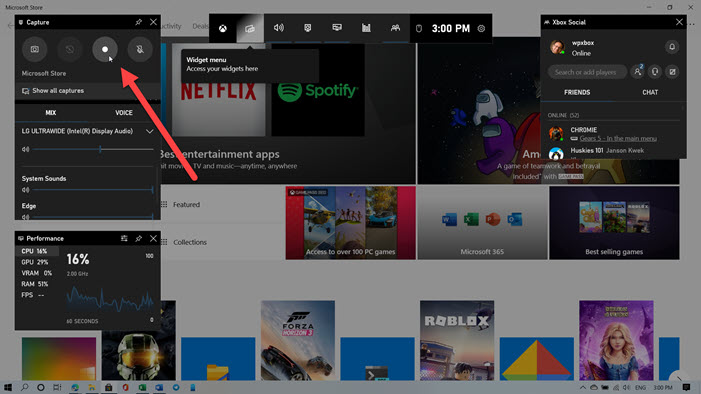
Task: Adjust the Edge volume slider
Action: (93, 217)
